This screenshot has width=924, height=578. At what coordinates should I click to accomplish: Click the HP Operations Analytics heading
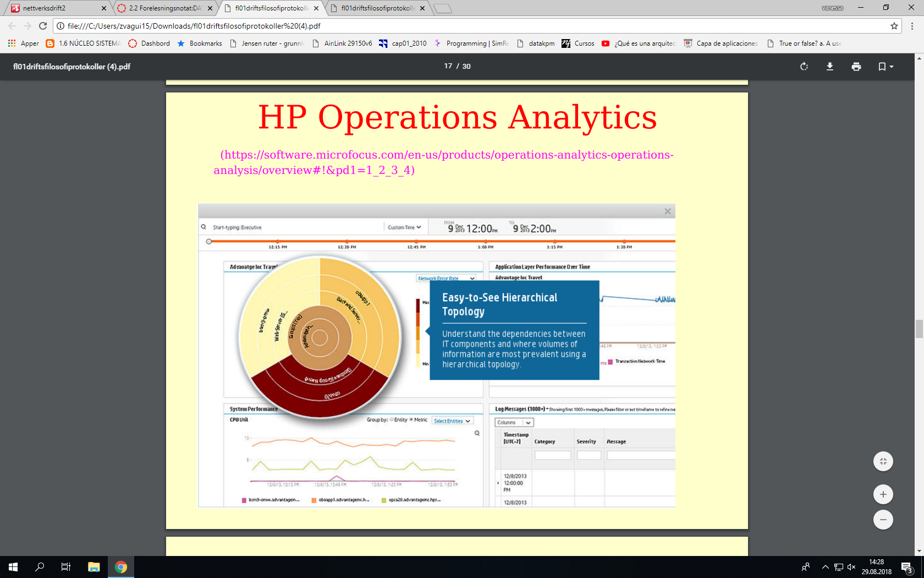coord(457,117)
